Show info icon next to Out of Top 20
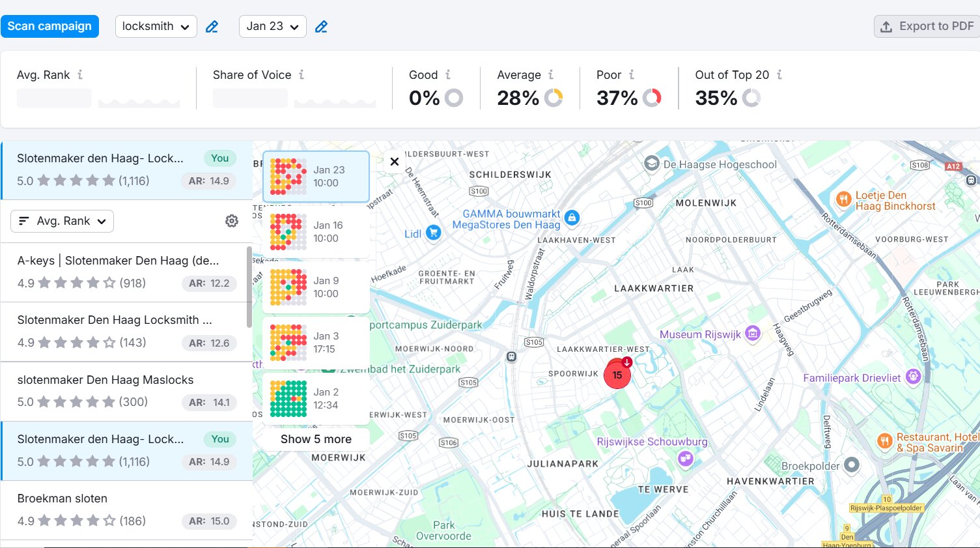The height and width of the screenshot is (548, 980). 779,75
